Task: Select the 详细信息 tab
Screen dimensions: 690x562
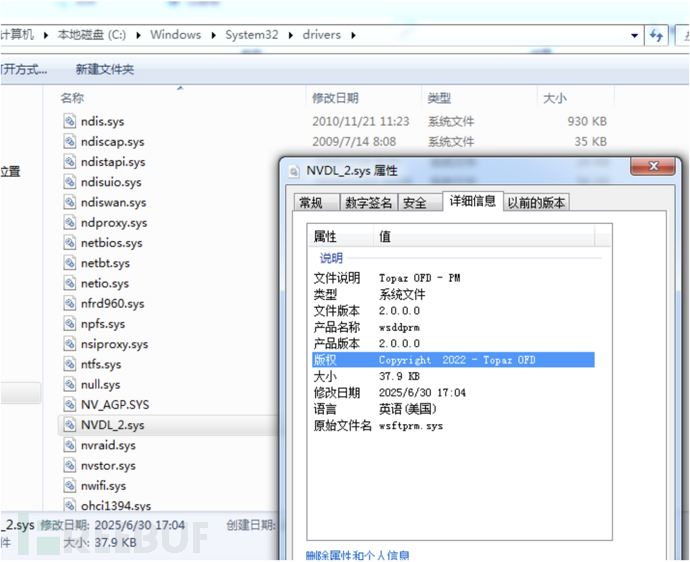Action: (x=473, y=201)
